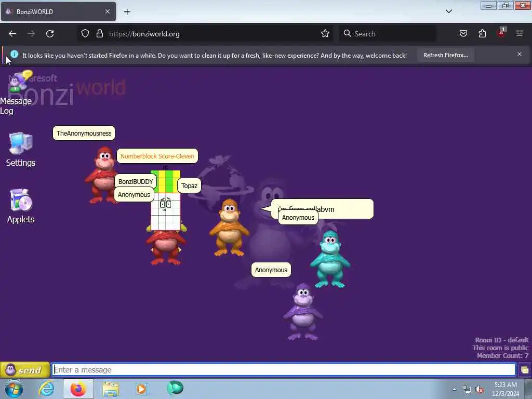Click the send button
The width and height of the screenshot is (532, 399).
[x=25, y=370]
